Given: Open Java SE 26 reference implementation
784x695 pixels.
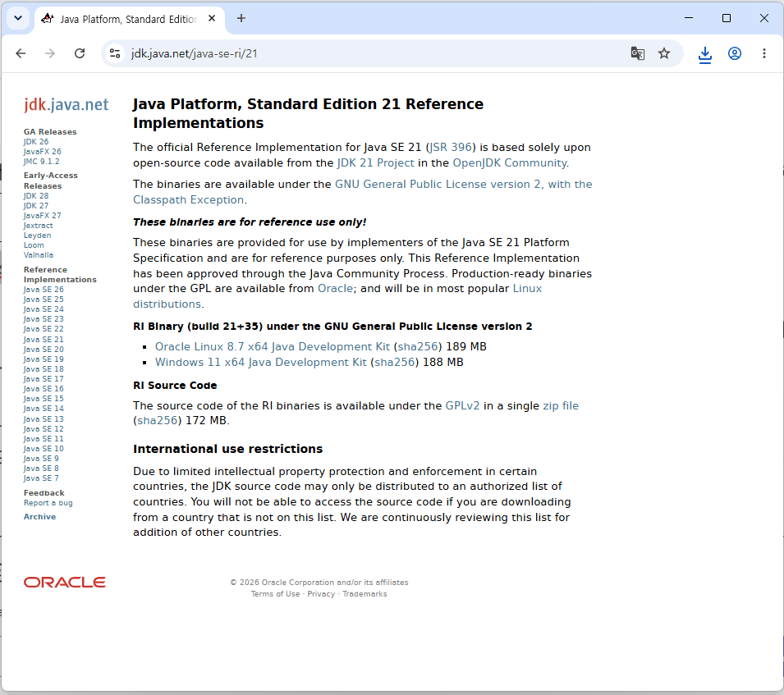Looking at the screenshot, I should [44, 290].
